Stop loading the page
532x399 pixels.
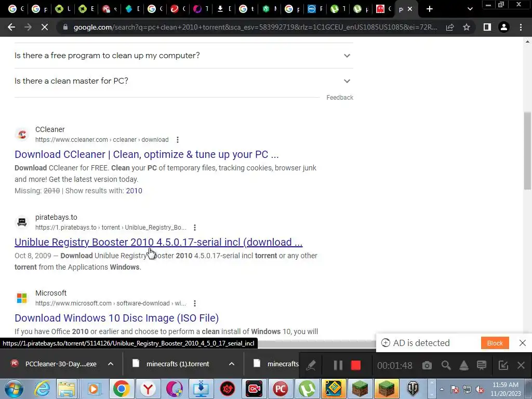tap(45, 27)
